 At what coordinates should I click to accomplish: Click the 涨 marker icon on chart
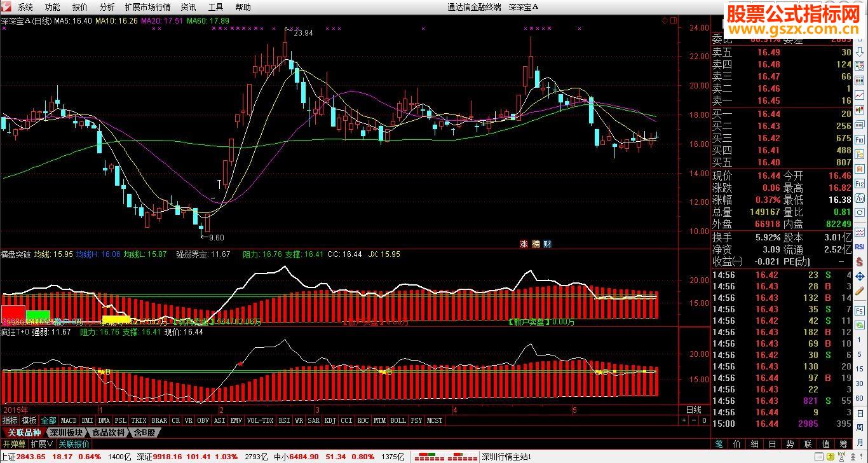coord(524,243)
